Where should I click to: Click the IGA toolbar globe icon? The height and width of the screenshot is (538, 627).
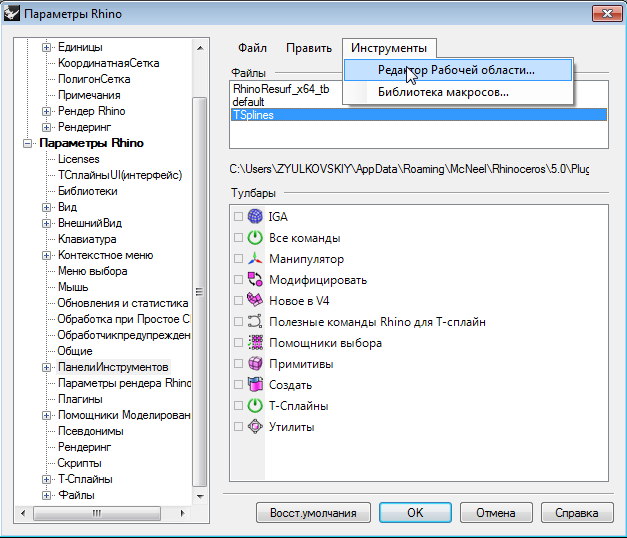click(255, 216)
